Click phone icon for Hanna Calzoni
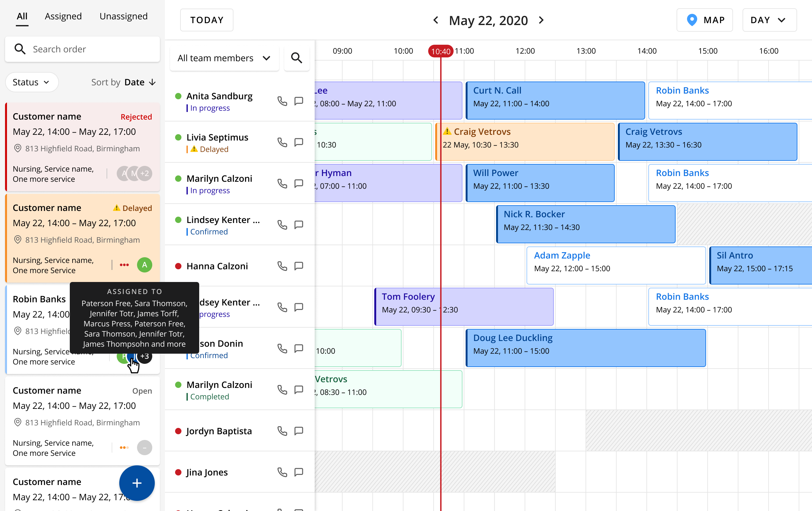The image size is (812, 511). [282, 266]
